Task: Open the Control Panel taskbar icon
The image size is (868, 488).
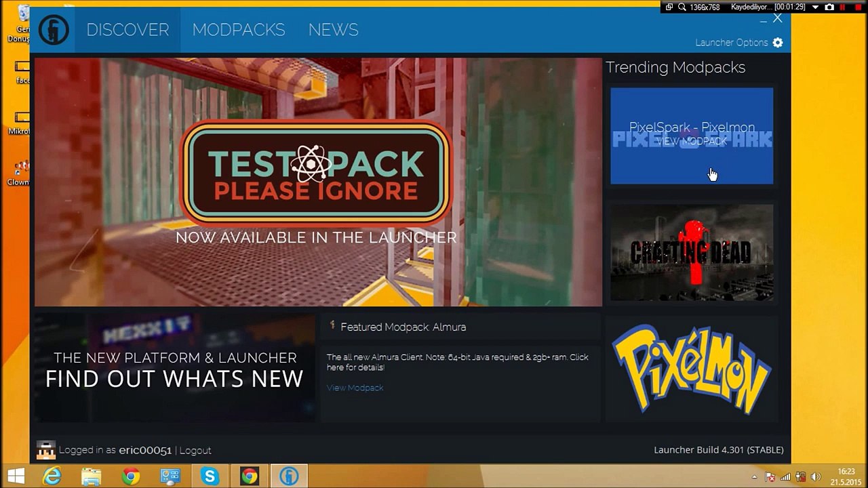Action: pos(170,476)
